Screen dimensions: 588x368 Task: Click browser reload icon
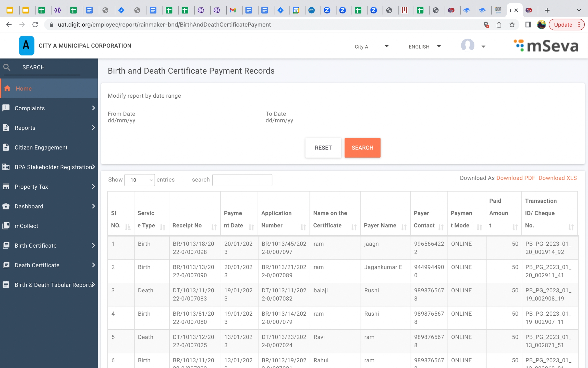click(35, 25)
